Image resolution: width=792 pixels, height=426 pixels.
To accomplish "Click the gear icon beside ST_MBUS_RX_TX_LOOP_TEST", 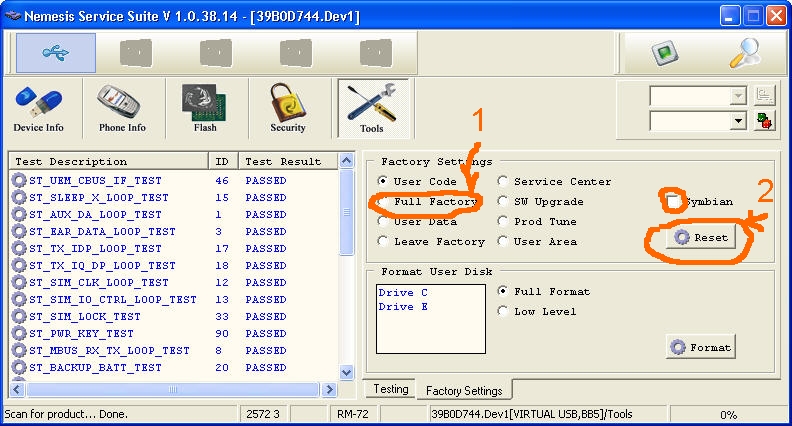I will tap(19, 351).
